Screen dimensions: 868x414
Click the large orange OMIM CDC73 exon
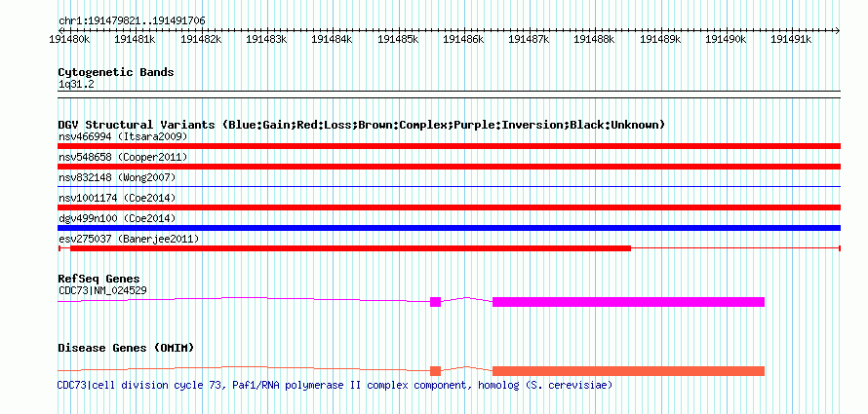click(x=628, y=371)
